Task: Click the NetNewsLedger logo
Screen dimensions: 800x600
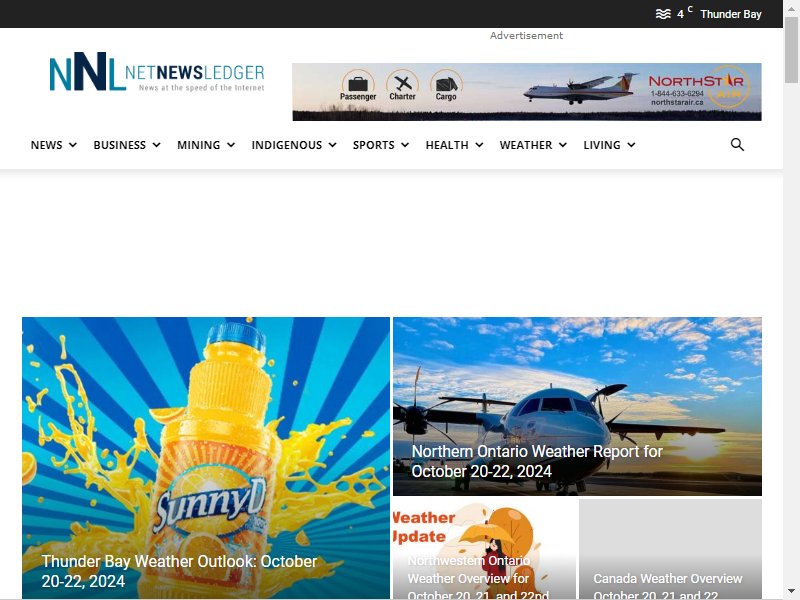Action: 157,71
